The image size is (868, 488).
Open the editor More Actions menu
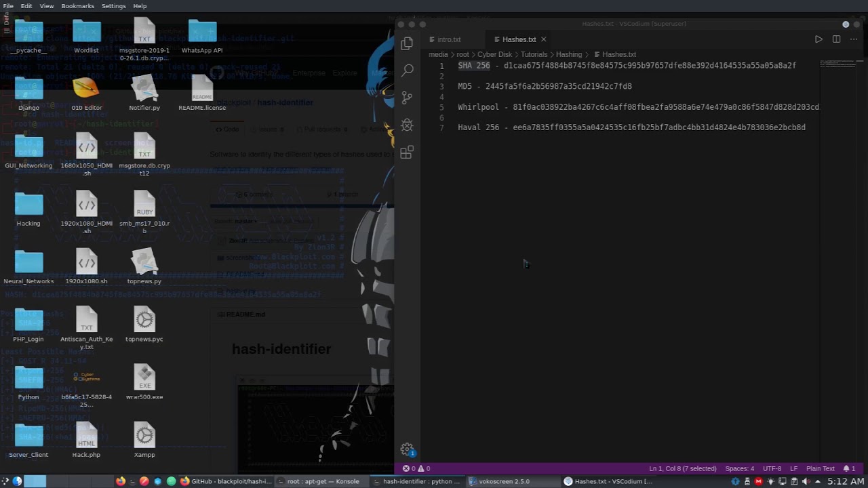853,39
